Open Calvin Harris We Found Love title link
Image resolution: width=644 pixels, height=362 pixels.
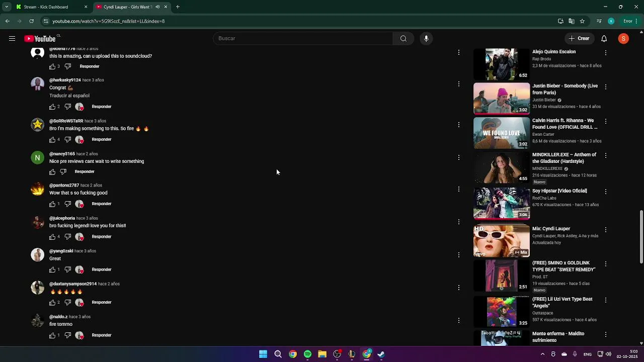(x=565, y=124)
